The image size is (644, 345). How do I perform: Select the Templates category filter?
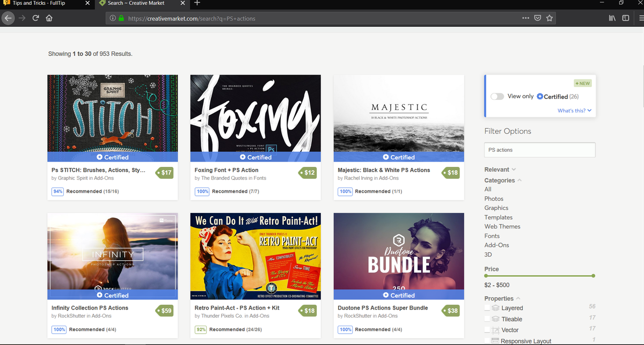point(499,217)
